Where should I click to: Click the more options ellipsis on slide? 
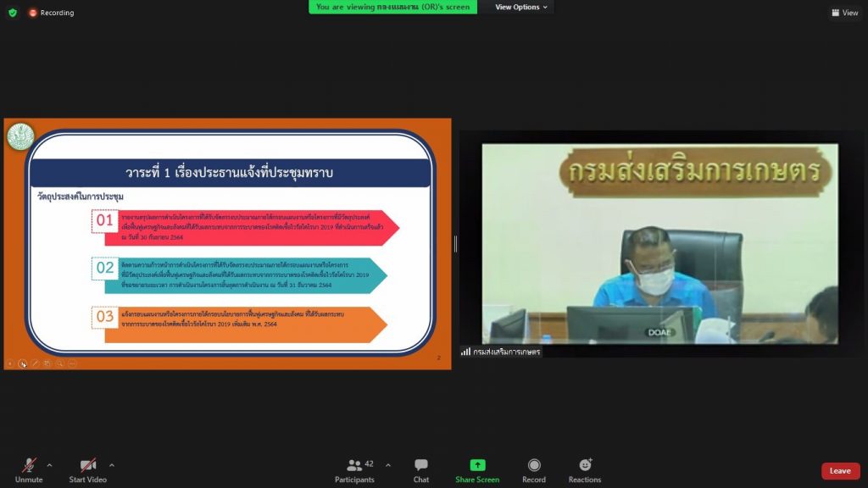tap(73, 363)
